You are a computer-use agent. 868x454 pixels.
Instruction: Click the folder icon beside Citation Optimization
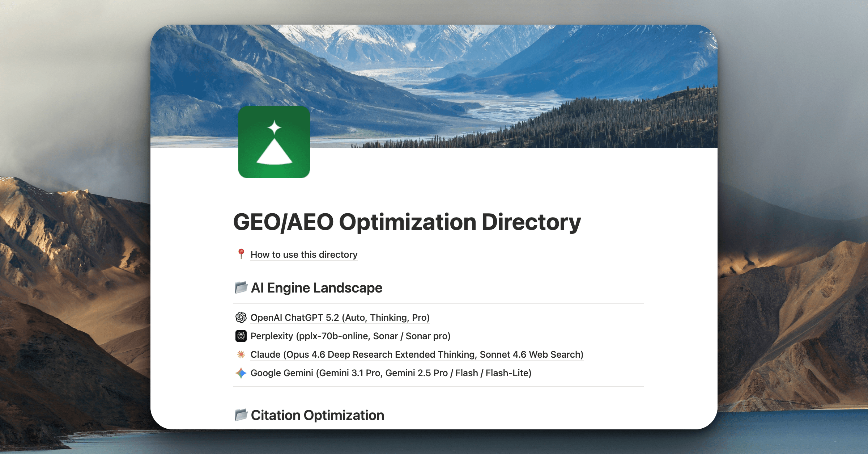241,415
